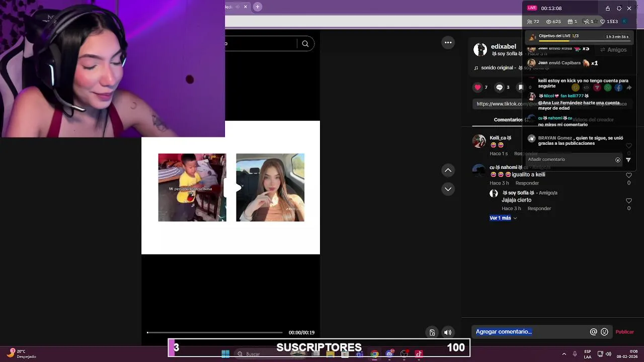Lock the LIVE overlay with padlock icon
644x362 pixels.
607,9
